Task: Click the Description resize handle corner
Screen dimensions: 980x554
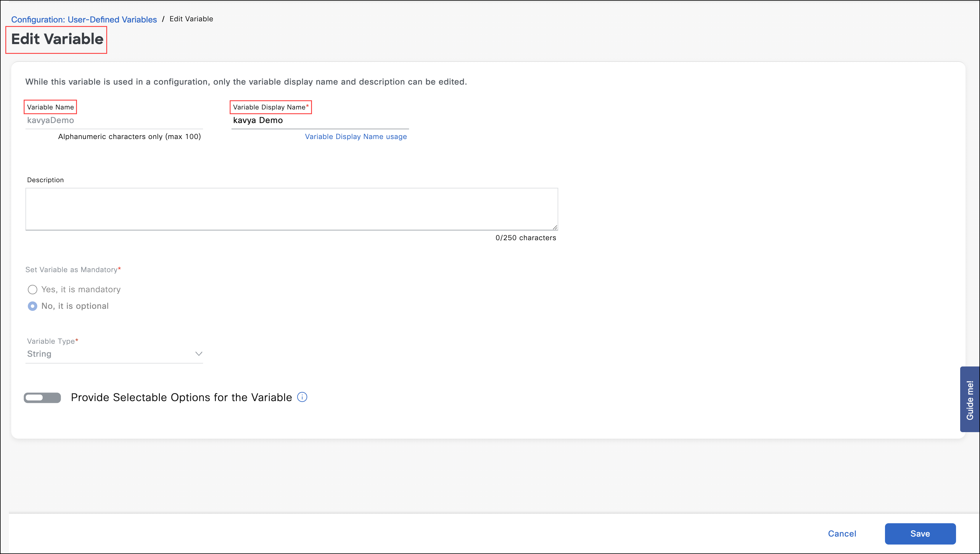Action: (555, 227)
